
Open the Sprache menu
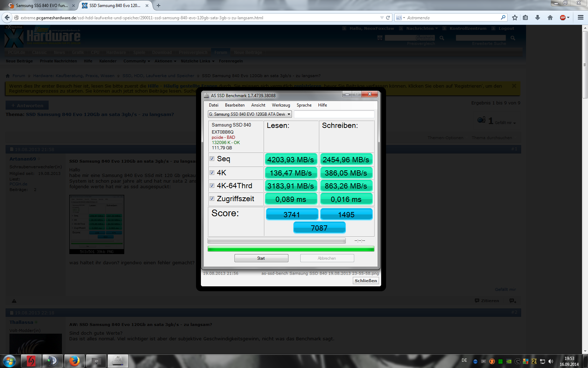click(x=304, y=105)
